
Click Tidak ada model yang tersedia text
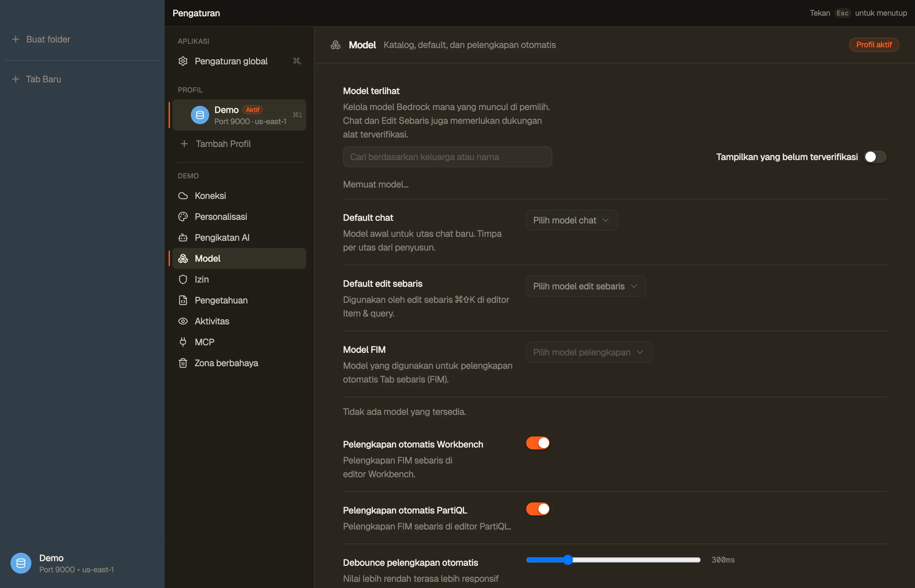405,412
